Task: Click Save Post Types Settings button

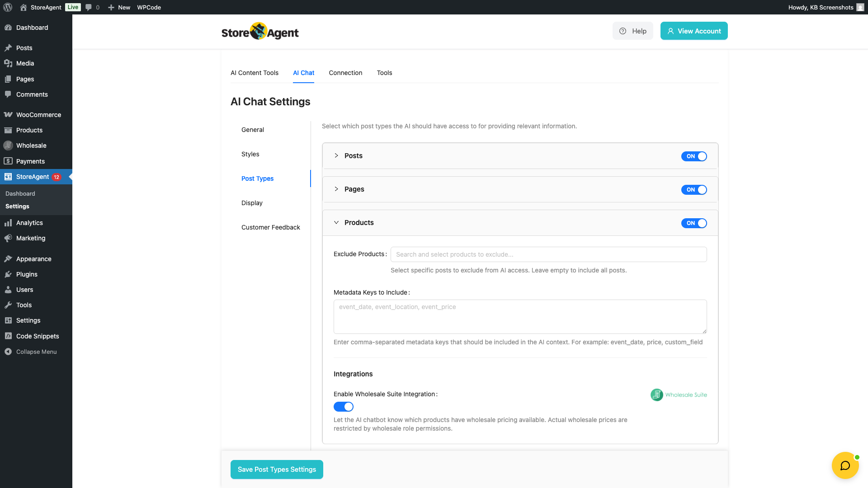Action: [x=277, y=469]
